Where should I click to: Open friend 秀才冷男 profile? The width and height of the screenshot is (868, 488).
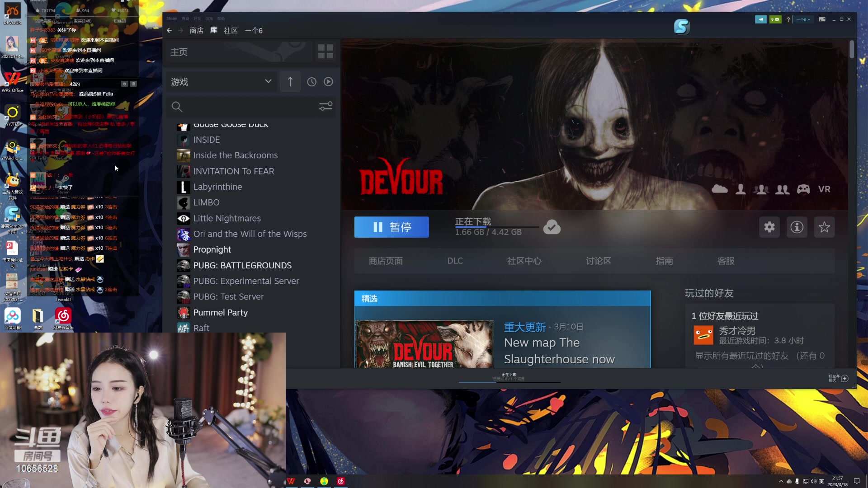tap(737, 331)
